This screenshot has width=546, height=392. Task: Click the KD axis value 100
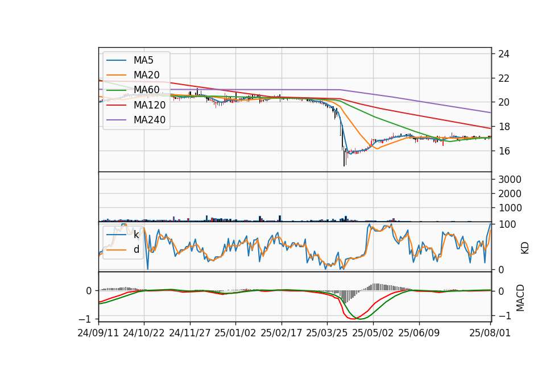(507, 224)
